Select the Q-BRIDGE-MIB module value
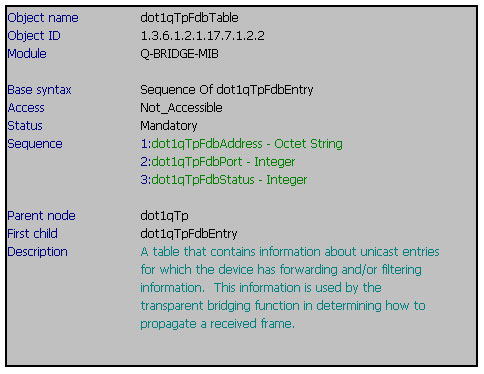 (x=179, y=54)
